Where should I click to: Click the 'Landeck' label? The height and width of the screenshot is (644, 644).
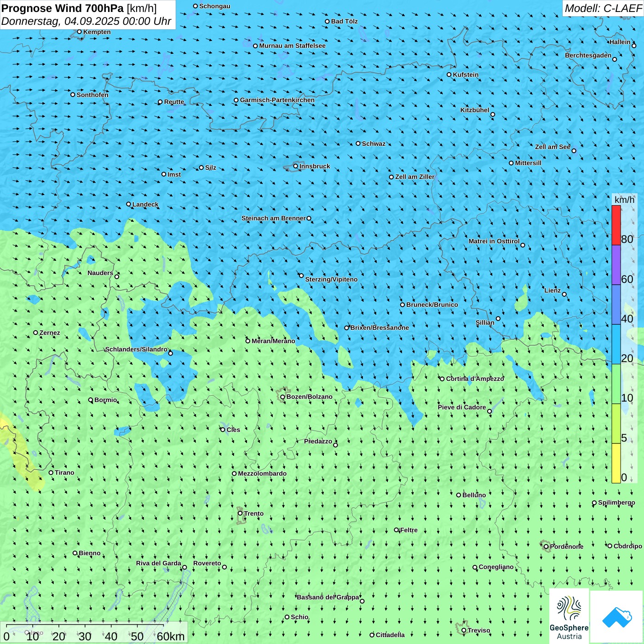point(145,204)
